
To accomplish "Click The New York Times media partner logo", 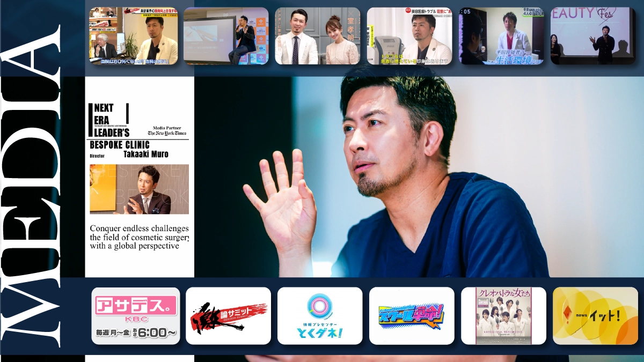I will tap(167, 132).
